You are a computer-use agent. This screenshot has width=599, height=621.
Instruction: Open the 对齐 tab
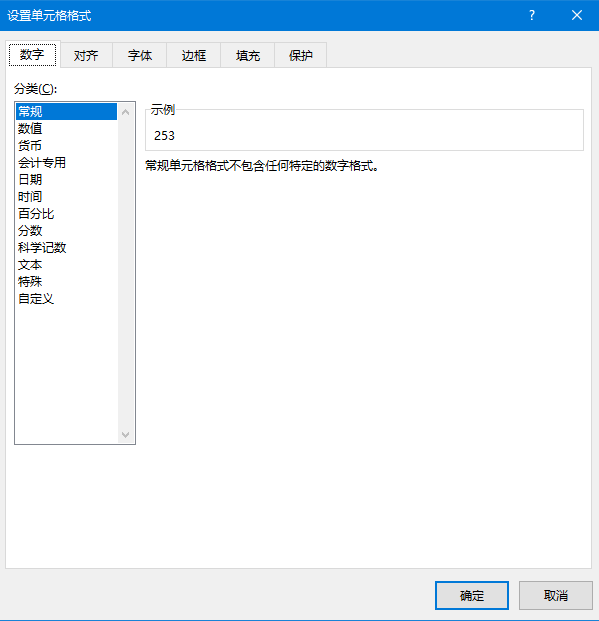coord(86,55)
